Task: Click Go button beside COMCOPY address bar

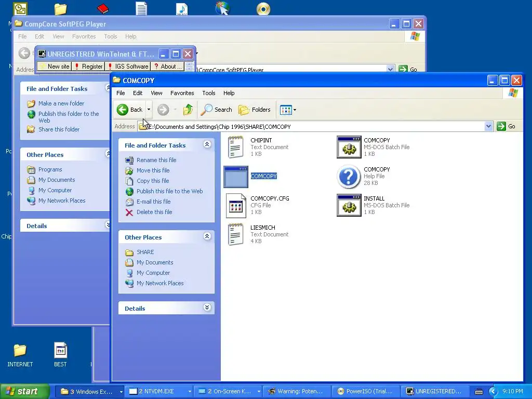Action: pos(506,126)
